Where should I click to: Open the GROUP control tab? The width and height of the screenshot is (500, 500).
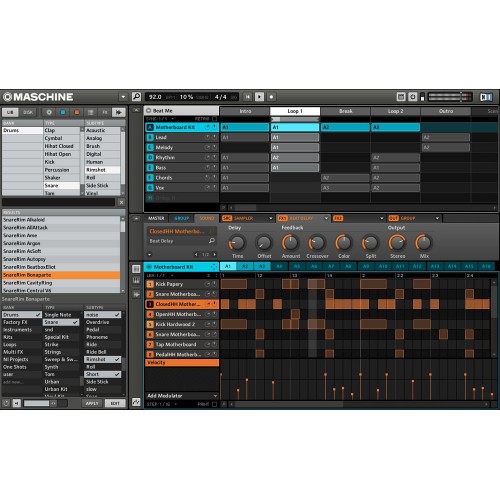click(x=182, y=218)
